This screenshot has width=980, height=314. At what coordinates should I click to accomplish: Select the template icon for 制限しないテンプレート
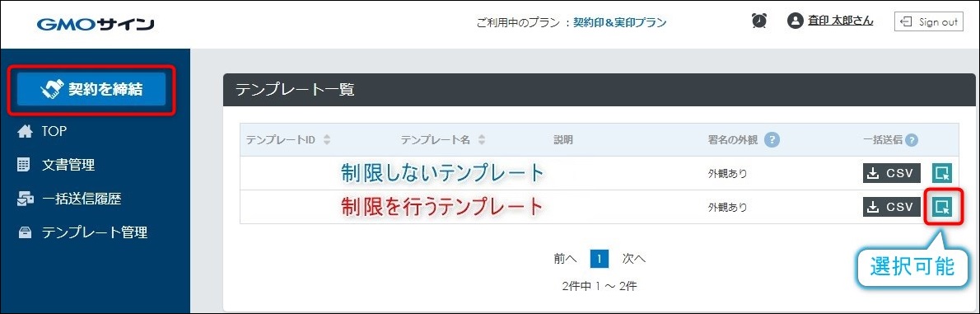942,173
